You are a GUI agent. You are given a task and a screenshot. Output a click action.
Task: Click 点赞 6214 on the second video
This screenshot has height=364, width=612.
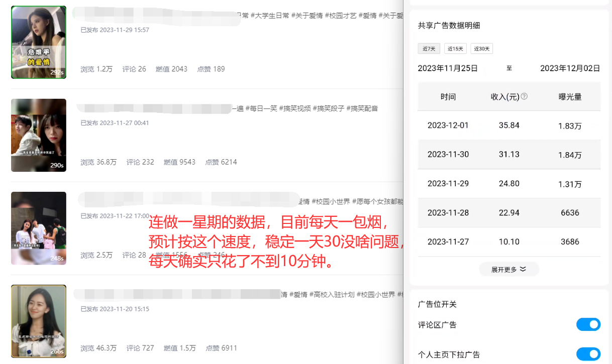[x=221, y=162]
